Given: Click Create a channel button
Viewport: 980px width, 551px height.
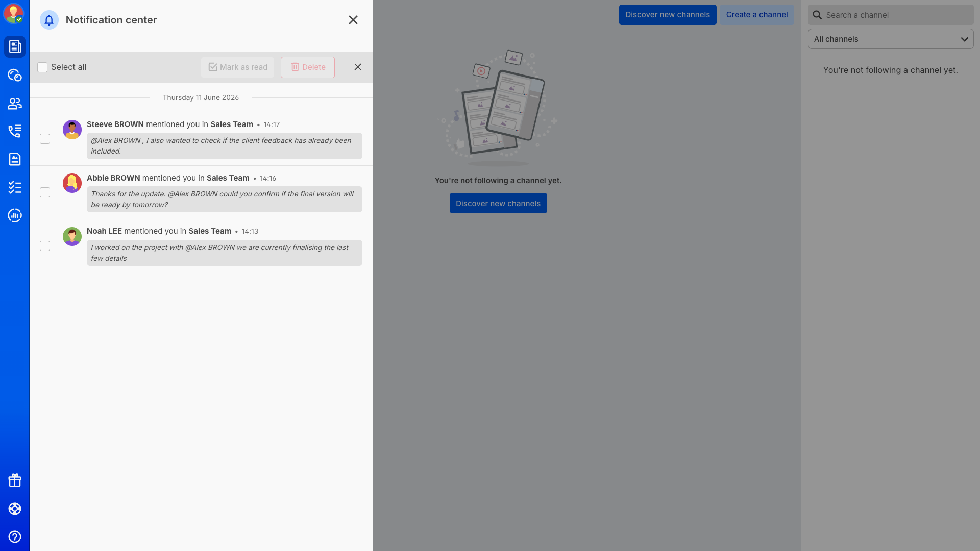Looking at the screenshot, I should click(x=757, y=15).
